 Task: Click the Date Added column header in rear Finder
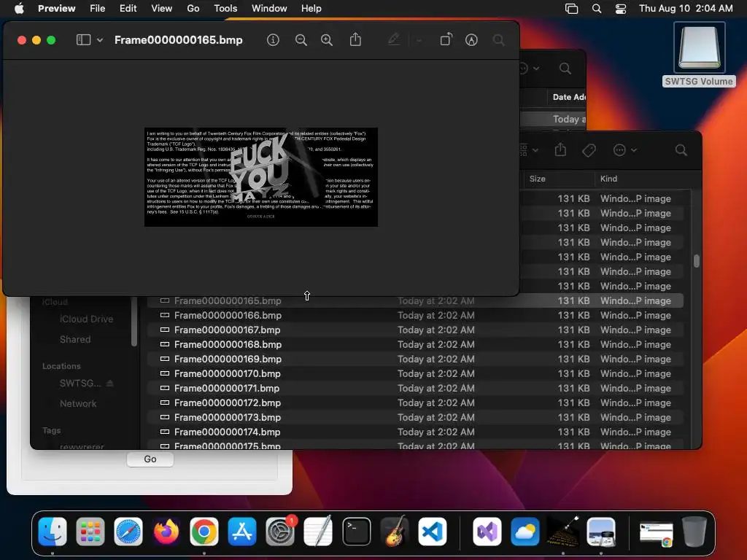569,97
